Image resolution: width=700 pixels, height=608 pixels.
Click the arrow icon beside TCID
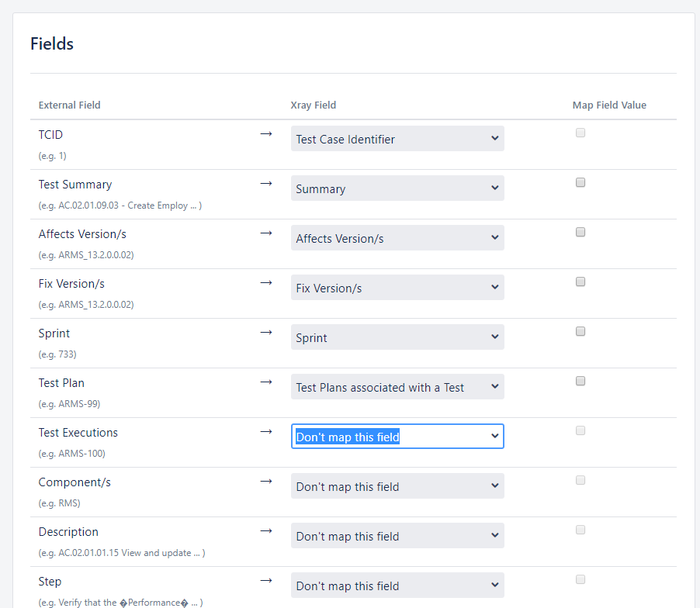pyautogui.click(x=266, y=134)
